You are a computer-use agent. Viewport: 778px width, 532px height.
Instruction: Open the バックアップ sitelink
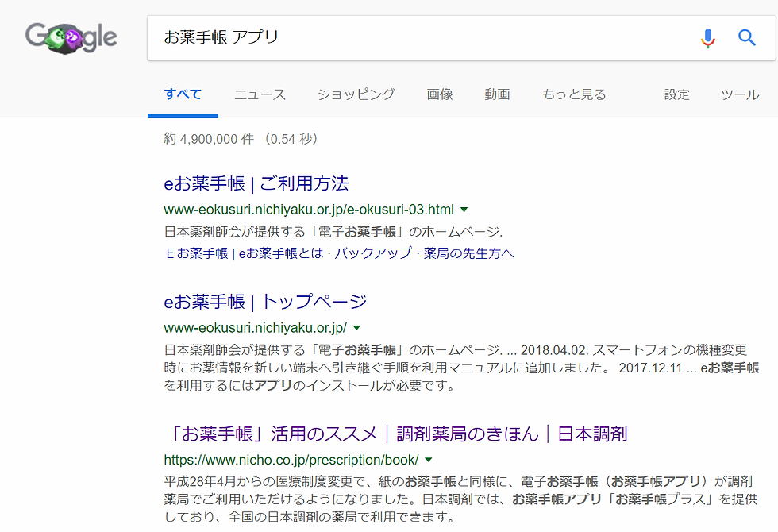point(373,253)
